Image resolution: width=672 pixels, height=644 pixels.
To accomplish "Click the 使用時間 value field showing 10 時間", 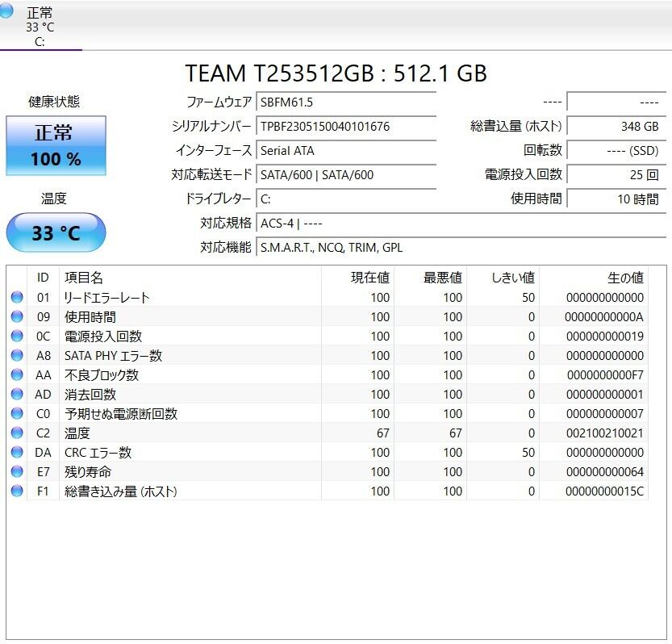I will coord(616,199).
